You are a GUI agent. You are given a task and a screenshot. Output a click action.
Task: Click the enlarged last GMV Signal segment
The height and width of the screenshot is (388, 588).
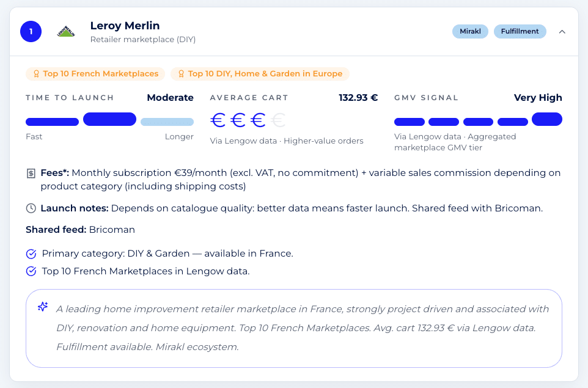(x=547, y=119)
